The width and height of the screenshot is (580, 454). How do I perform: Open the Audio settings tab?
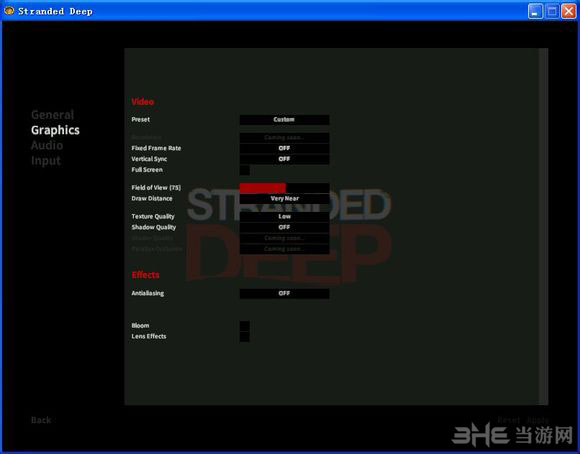[47, 145]
